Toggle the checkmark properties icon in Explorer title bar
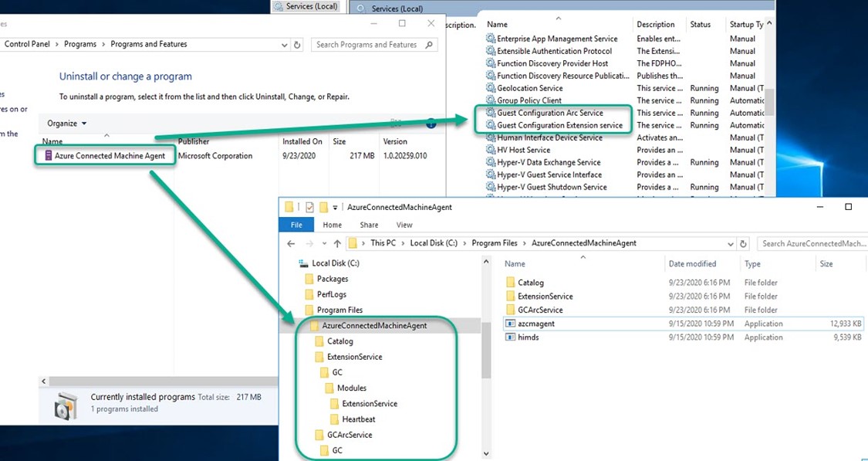 click(x=309, y=207)
